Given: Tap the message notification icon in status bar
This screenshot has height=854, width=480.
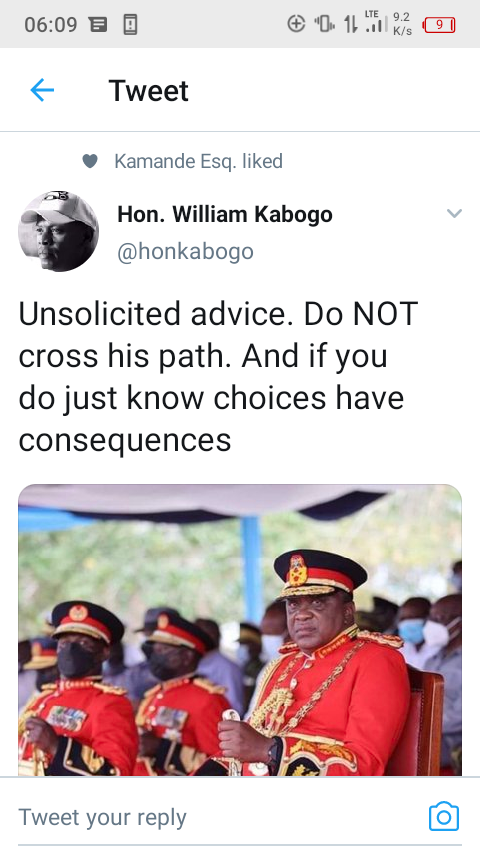Looking at the screenshot, I should (x=98, y=25).
